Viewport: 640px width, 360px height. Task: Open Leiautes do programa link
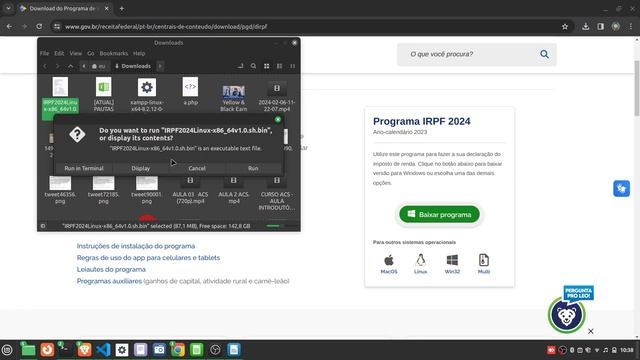tap(111, 269)
